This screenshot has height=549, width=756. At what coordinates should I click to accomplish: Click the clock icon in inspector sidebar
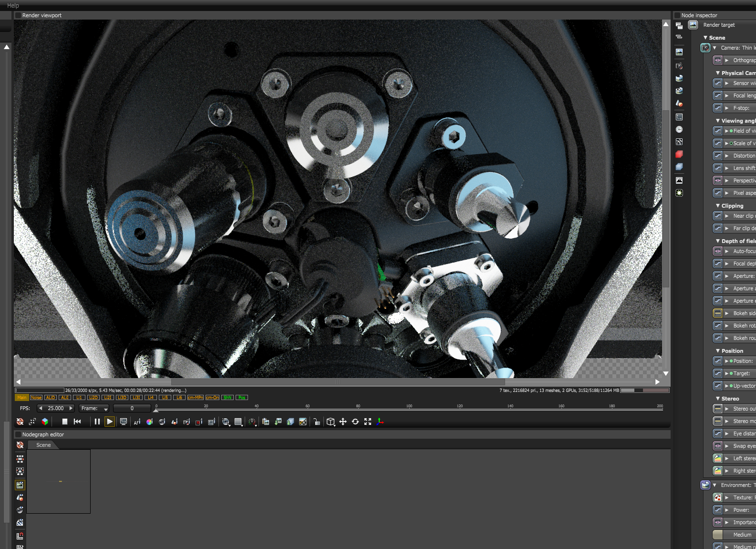(679, 129)
